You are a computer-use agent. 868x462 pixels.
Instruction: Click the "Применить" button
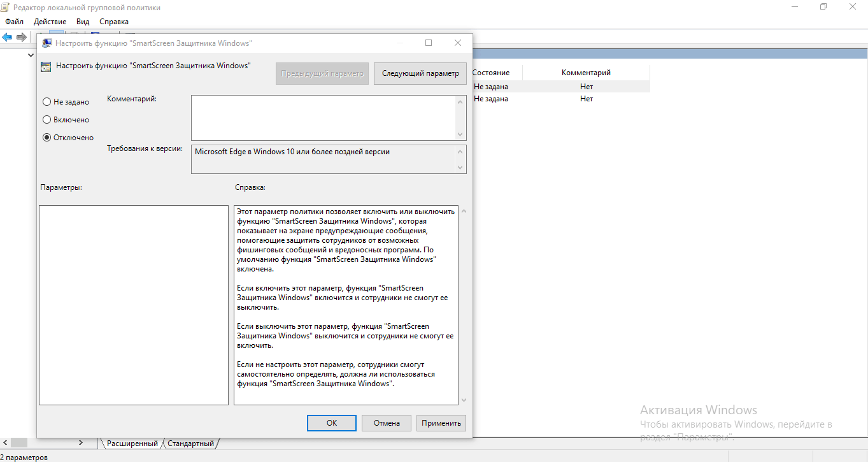[x=441, y=422]
